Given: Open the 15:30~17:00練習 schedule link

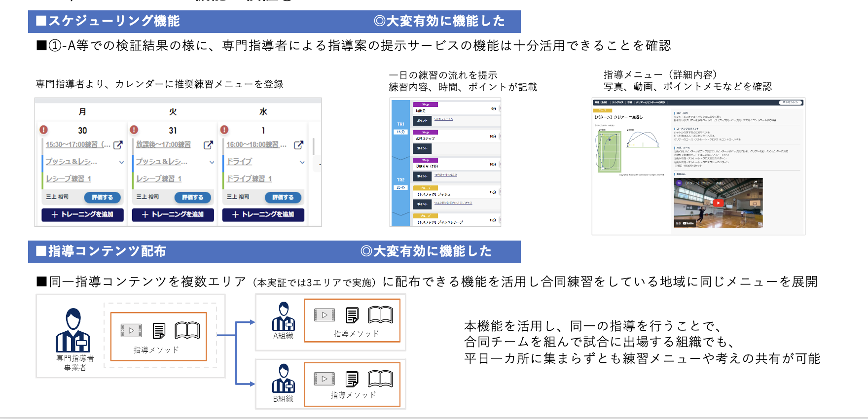Looking at the screenshot, I should (78, 144).
